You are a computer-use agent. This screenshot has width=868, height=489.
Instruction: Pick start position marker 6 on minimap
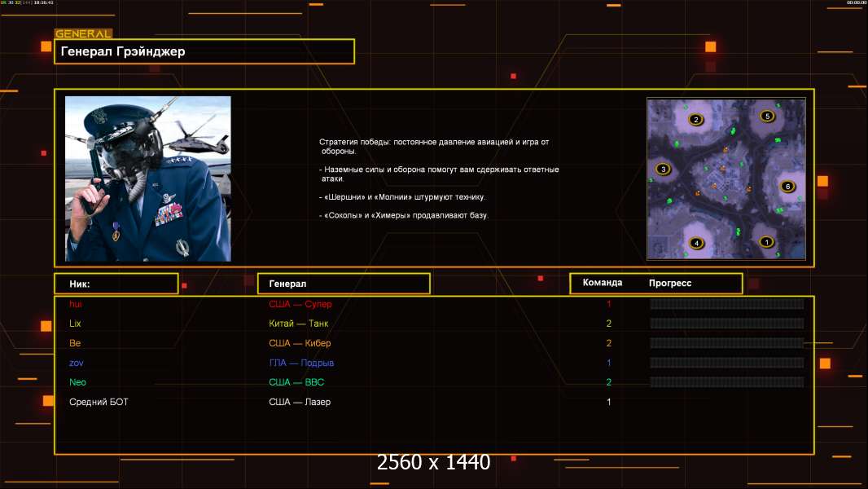pos(787,187)
